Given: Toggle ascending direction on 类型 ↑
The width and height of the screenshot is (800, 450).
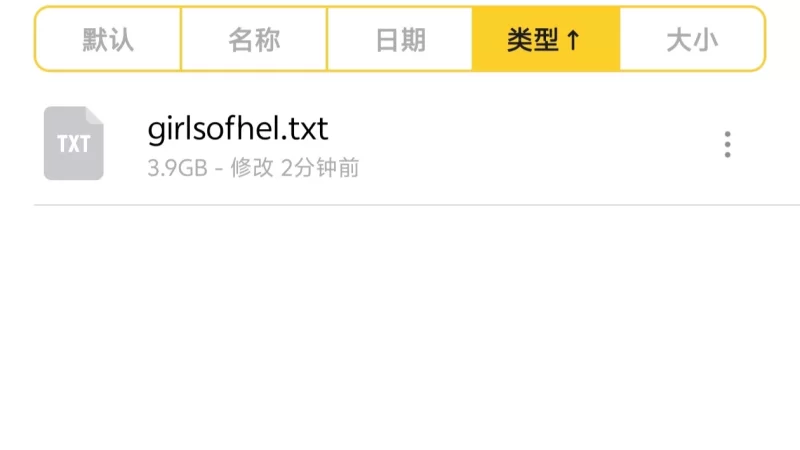Looking at the screenshot, I should (546, 39).
